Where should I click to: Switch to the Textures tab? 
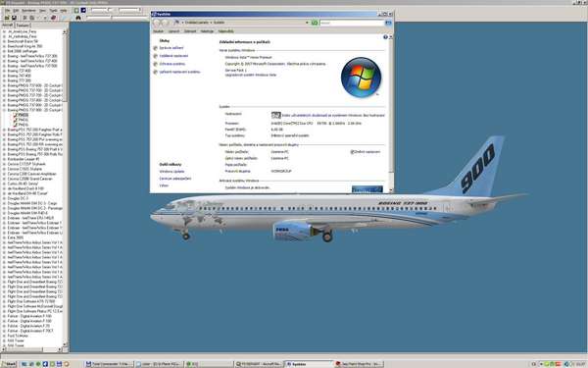[23, 26]
